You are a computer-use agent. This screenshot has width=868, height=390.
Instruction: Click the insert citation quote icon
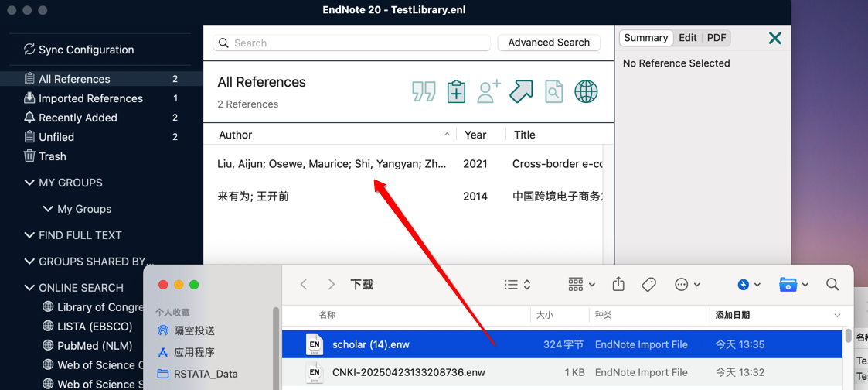pyautogui.click(x=424, y=91)
